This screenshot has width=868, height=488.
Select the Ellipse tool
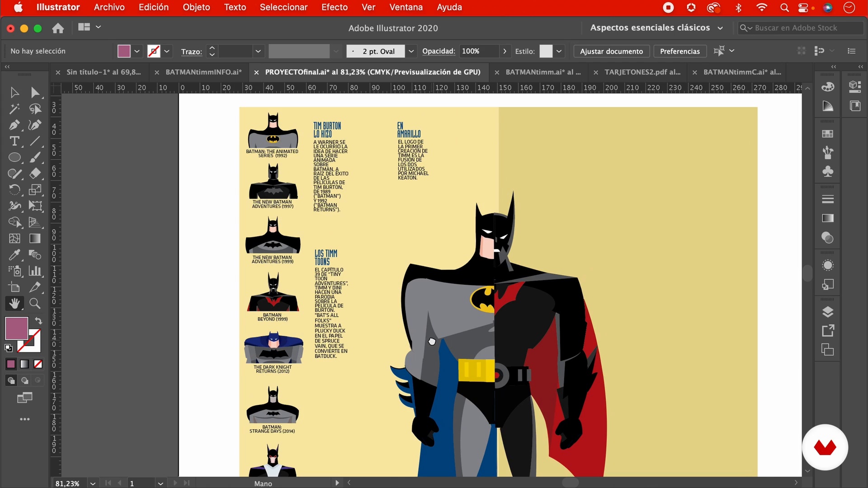tap(14, 158)
